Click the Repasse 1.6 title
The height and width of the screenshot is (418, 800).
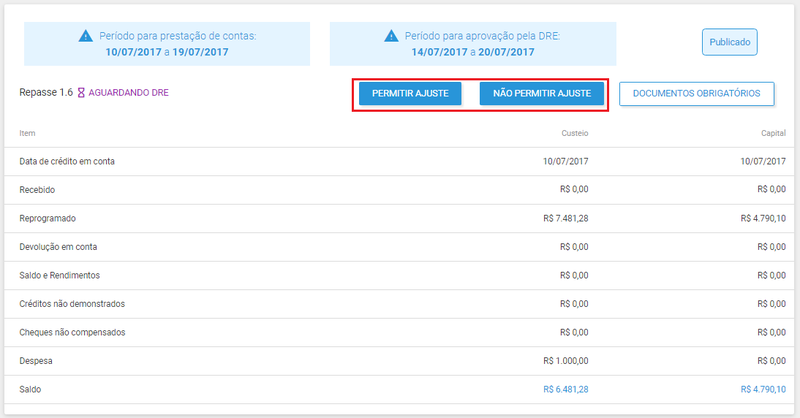coord(46,92)
